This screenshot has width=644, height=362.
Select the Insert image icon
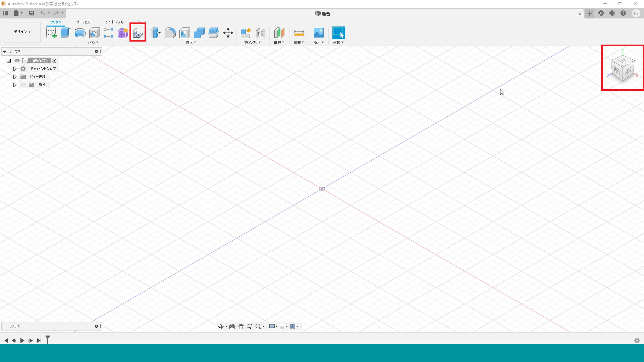tap(319, 33)
